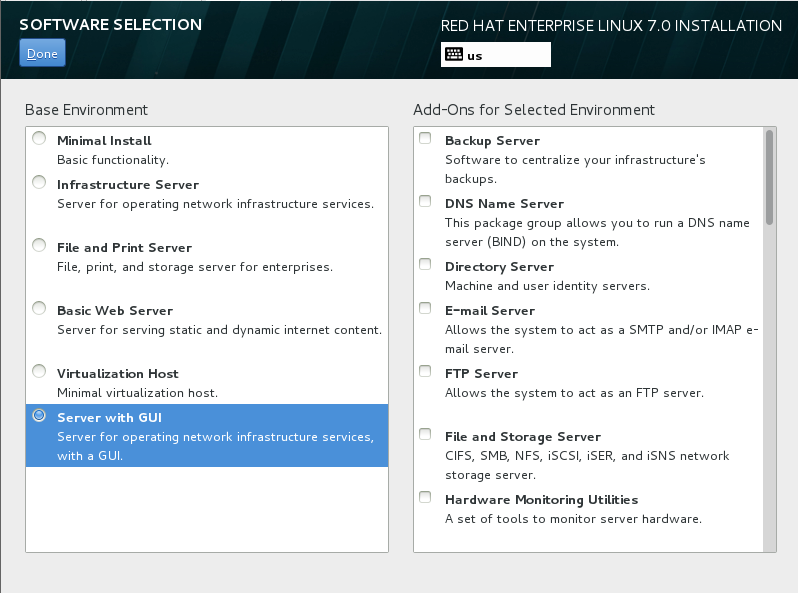798x593 pixels.
Task: Click the 'Hardware Monitoring Utilities' label
Action: point(542,500)
